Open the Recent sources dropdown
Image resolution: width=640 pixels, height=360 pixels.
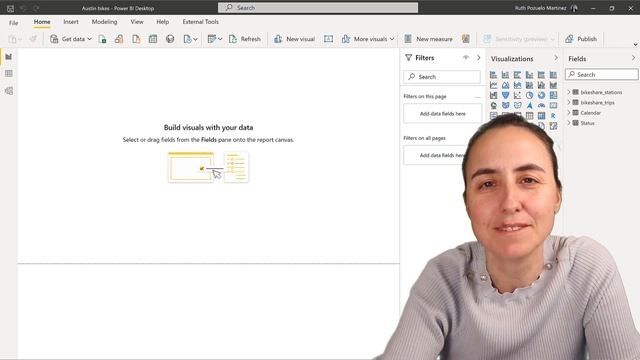pos(191,39)
